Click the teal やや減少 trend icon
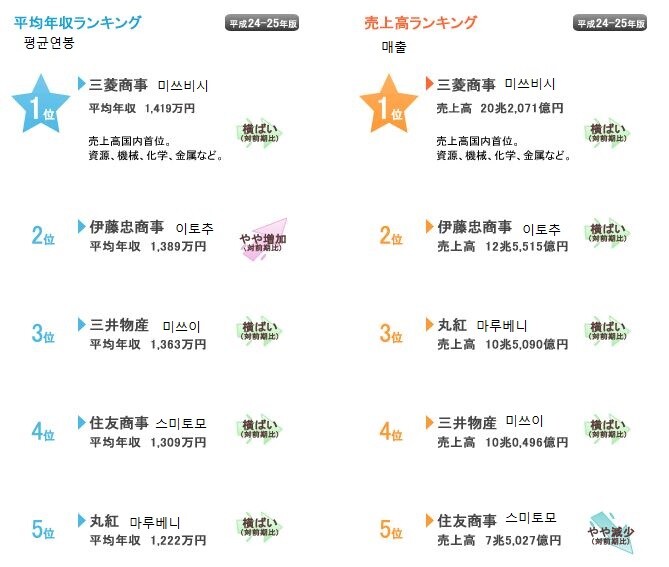 pyautogui.click(x=611, y=534)
